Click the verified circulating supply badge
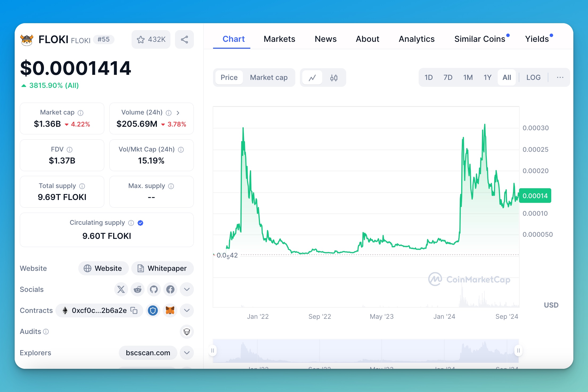The width and height of the screenshot is (588, 392). pyautogui.click(x=140, y=223)
